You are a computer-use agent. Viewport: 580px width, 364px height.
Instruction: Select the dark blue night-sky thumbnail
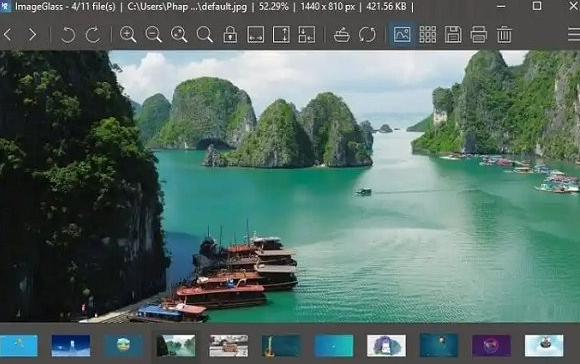71,346
